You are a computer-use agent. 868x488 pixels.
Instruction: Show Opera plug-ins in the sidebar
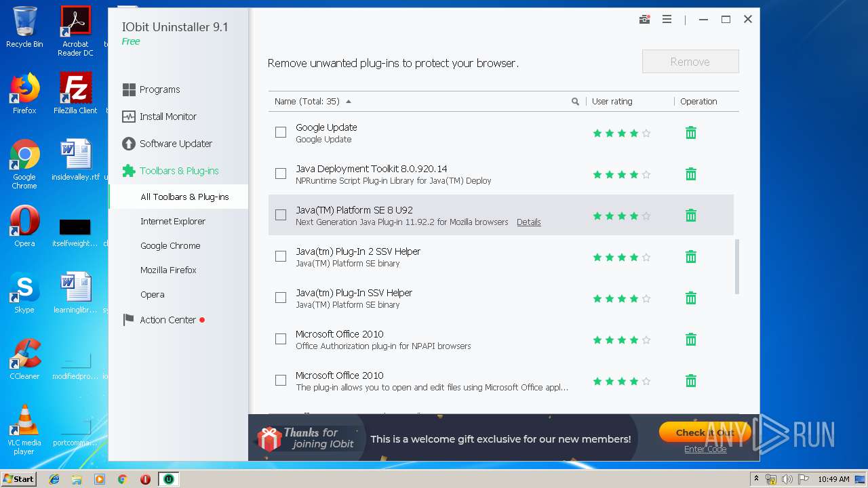click(x=153, y=294)
